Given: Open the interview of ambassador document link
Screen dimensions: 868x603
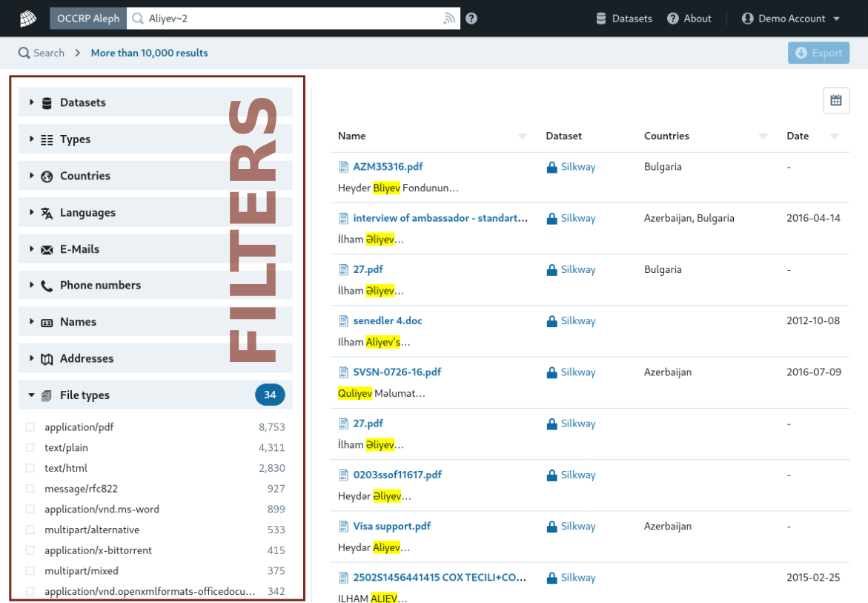Looking at the screenshot, I should point(440,218).
